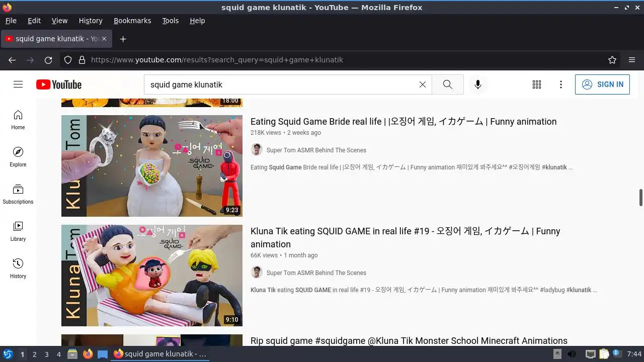The height and width of the screenshot is (362, 644).
Task: Click the Super Tom avatar under #19 video
Action: [257, 273]
